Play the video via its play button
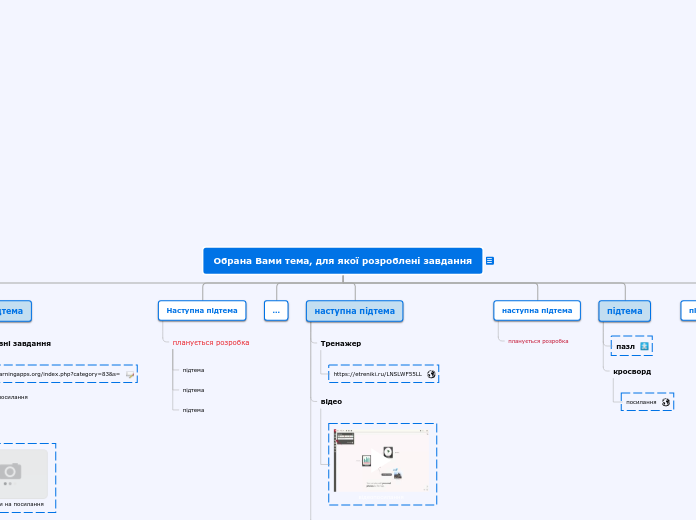696x520 pixels. coord(381,460)
